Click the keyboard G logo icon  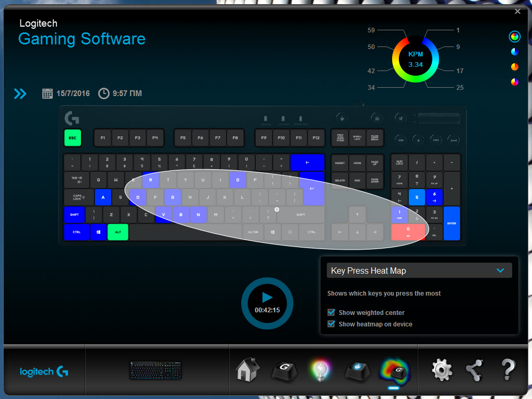coord(72,118)
